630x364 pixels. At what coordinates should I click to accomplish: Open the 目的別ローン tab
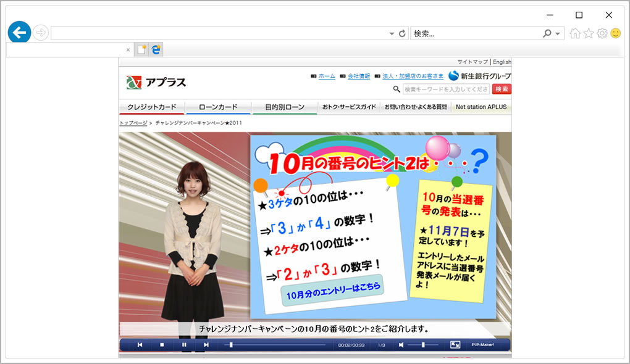coord(285,107)
